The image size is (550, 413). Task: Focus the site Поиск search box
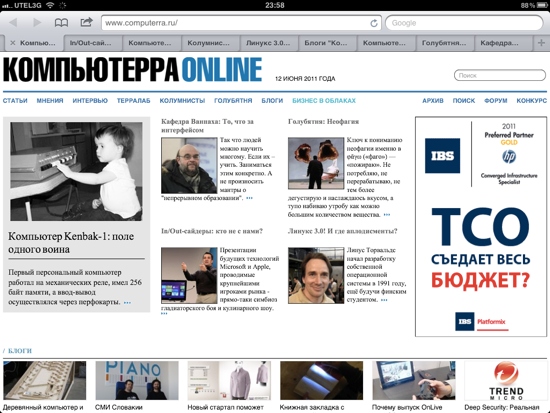pyautogui.click(x=500, y=75)
